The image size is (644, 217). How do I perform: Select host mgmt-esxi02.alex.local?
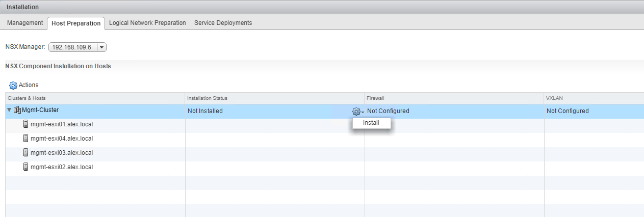(x=62, y=167)
